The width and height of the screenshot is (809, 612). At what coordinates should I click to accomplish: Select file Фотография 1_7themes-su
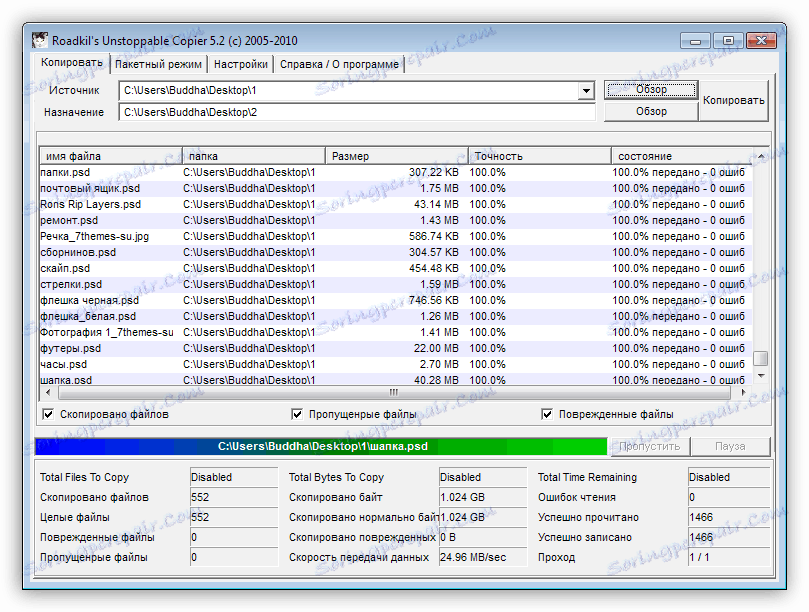pos(107,332)
